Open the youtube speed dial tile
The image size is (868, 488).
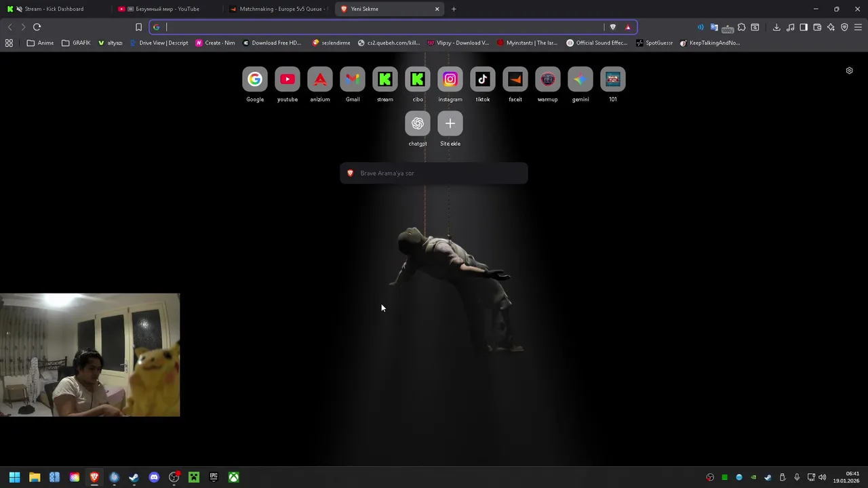tap(288, 79)
